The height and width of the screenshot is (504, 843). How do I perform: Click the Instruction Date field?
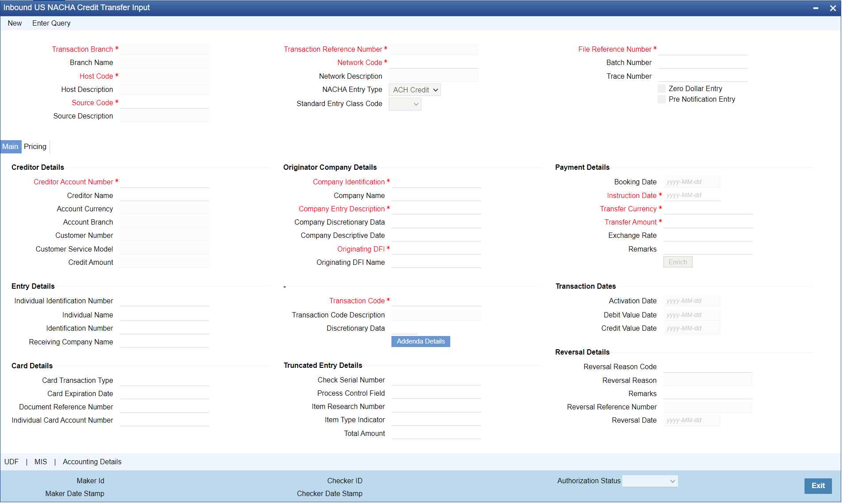pyautogui.click(x=692, y=195)
